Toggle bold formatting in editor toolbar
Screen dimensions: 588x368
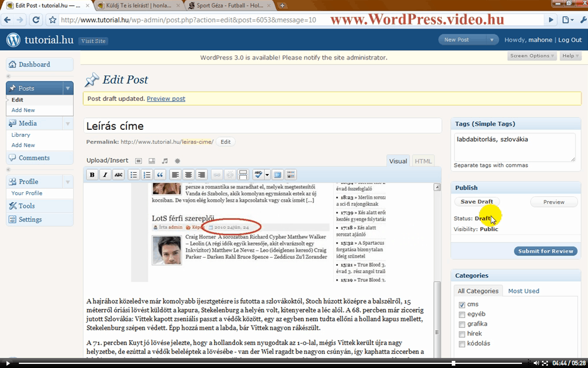pos(92,175)
